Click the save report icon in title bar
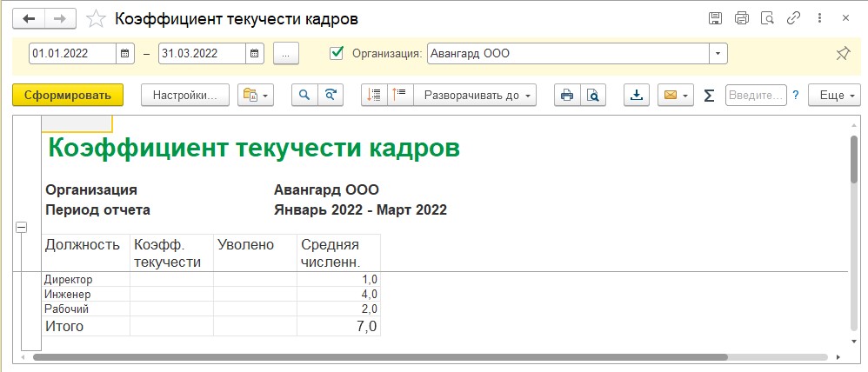This screenshot has width=868, height=372. point(715,18)
